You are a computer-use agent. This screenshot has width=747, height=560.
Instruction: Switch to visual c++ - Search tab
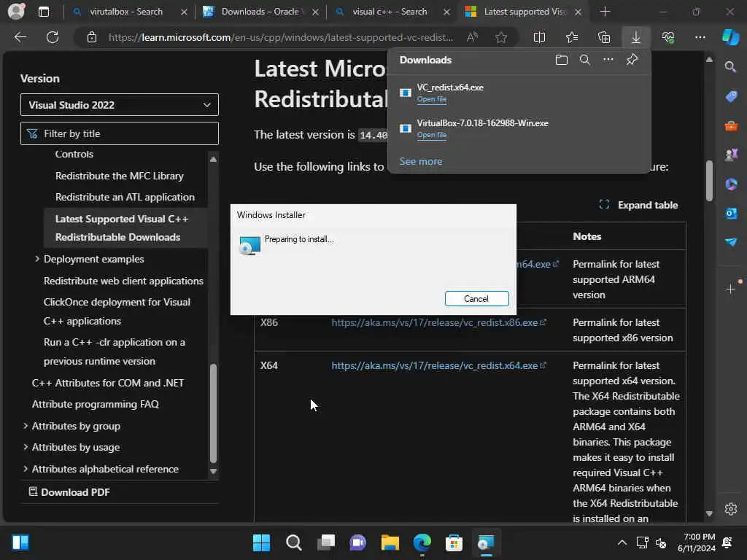pyautogui.click(x=390, y=12)
